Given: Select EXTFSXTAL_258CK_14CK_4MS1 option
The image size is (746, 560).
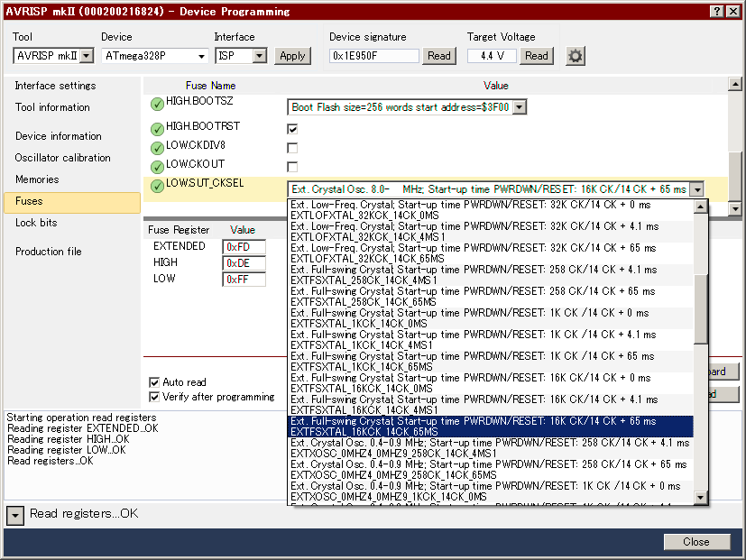Looking at the screenshot, I should point(491,275).
